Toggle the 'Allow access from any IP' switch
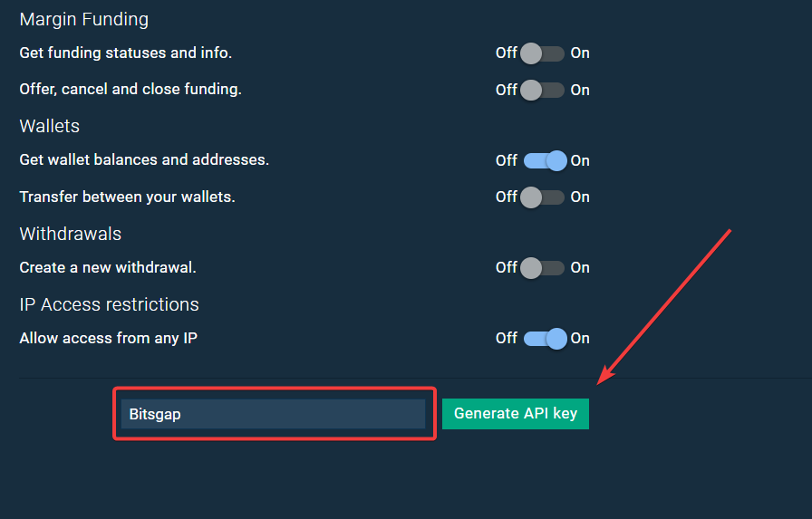The height and width of the screenshot is (519, 812). pos(545,338)
